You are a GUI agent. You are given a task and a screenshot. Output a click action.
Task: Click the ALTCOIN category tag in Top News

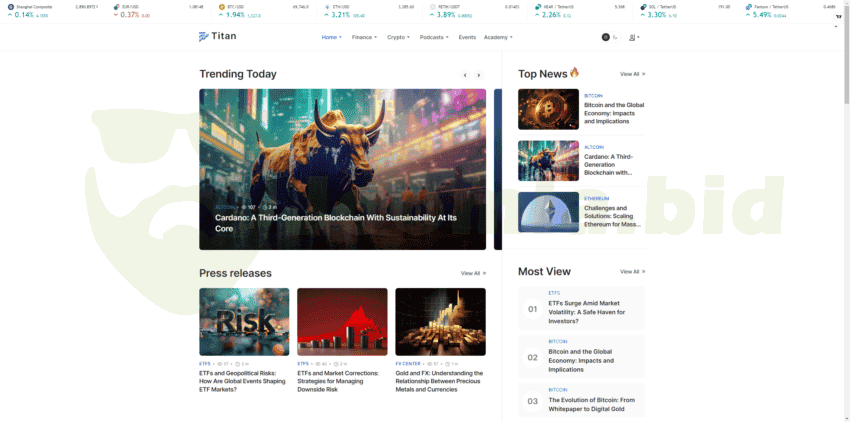(594, 147)
